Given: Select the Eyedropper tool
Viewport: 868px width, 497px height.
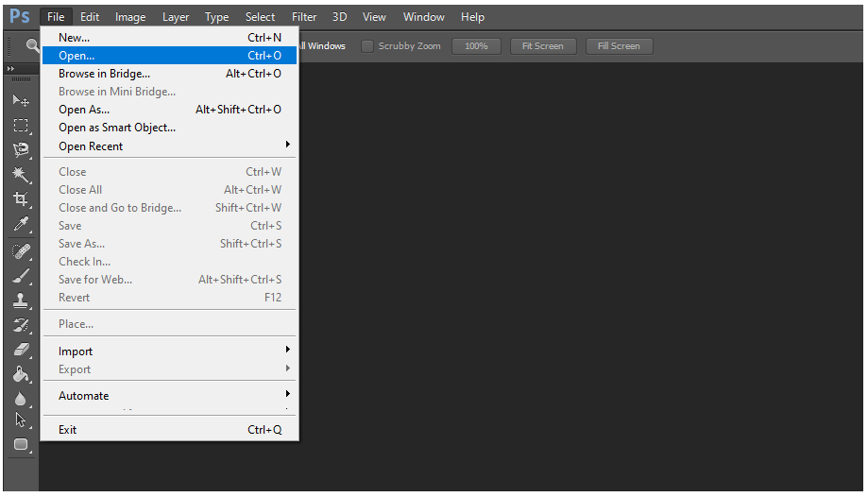Looking at the screenshot, I should point(21,224).
